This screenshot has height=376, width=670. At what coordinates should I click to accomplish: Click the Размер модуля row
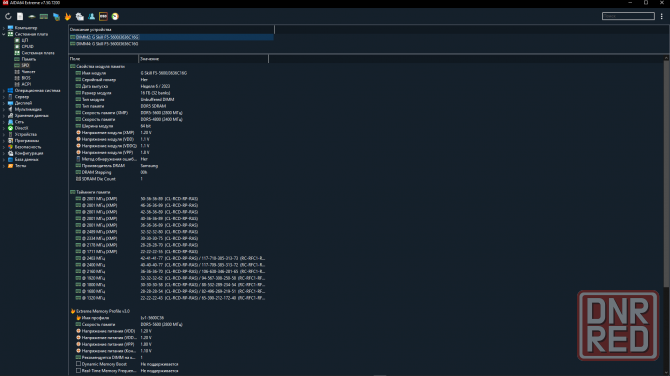click(169, 93)
